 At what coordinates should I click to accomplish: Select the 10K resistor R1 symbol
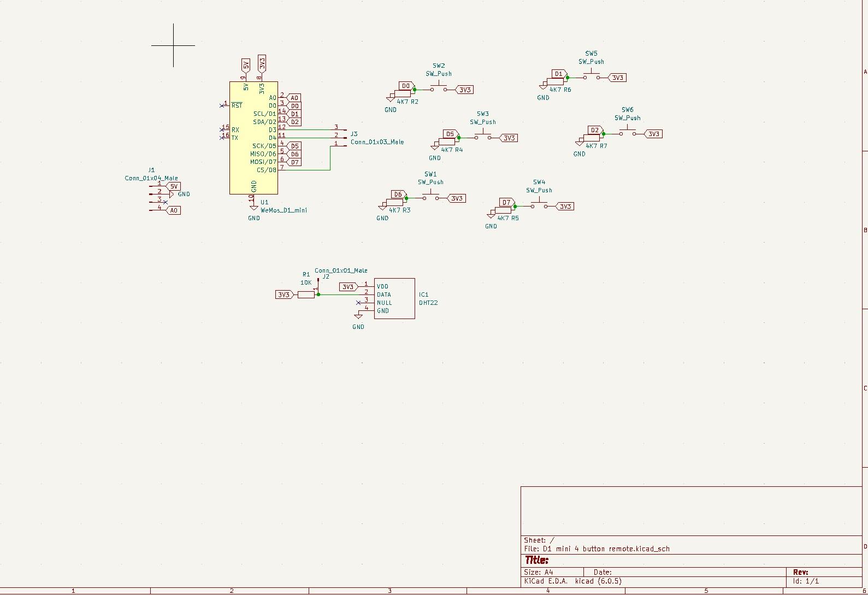click(x=306, y=294)
